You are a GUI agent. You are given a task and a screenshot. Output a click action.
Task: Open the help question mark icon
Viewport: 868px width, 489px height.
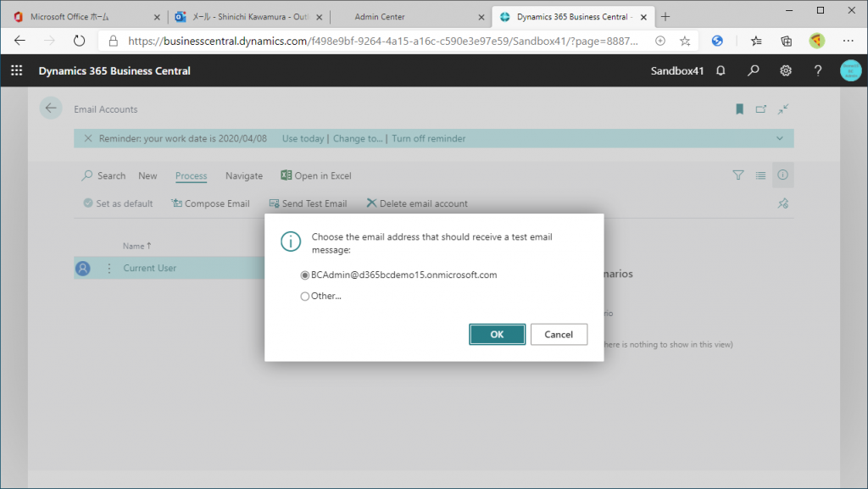[818, 71]
